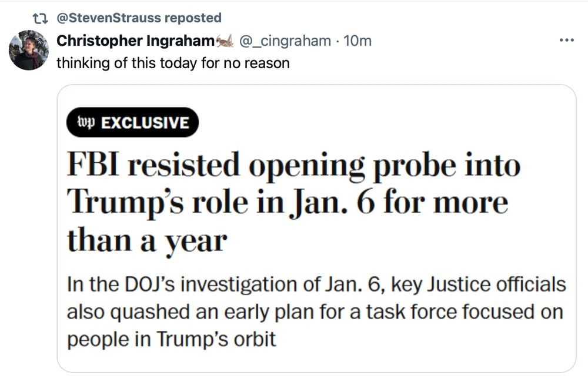Image resolution: width=588 pixels, height=382 pixels.
Task: Open the embedded article image card
Action: click(316, 228)
